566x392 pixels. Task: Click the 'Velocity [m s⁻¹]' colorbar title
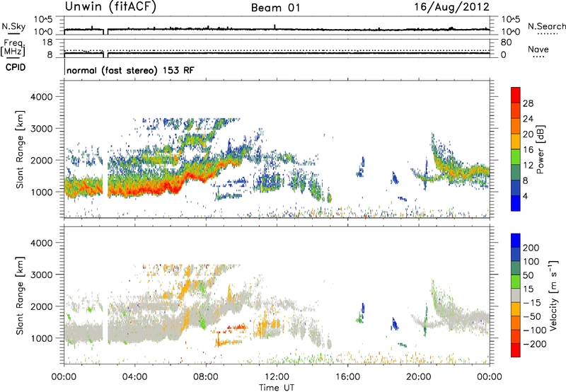[553, 296]
